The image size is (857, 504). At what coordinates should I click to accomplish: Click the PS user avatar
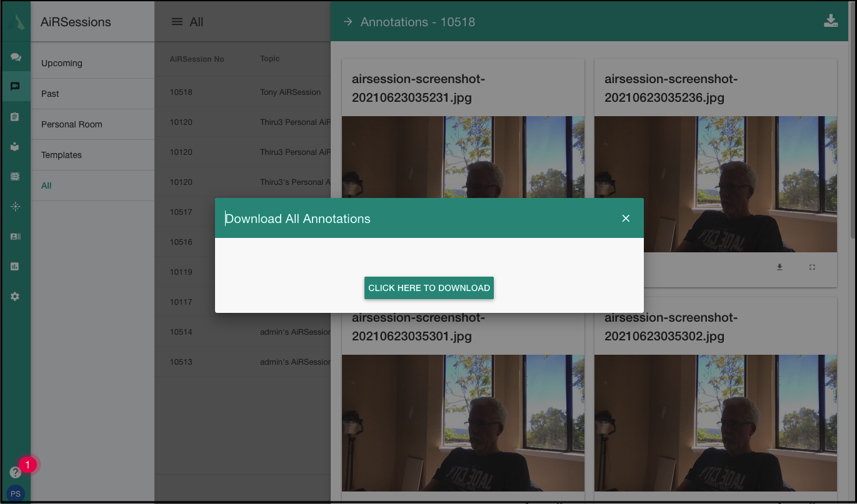[16, 493]
